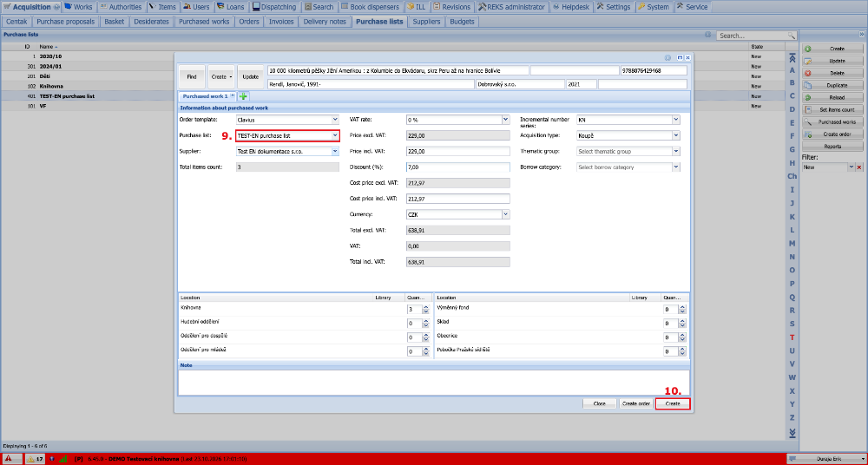The image size is (868, 465).
Task: Click the Reload button in the right panel
Action: [832, 97]
